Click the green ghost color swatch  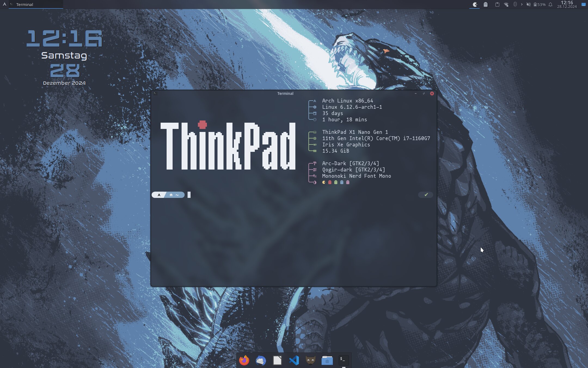(x=336, y=182)
